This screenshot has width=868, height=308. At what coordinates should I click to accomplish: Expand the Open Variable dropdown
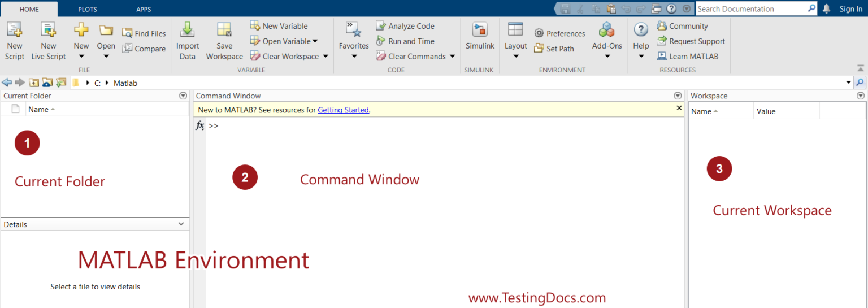315,41
